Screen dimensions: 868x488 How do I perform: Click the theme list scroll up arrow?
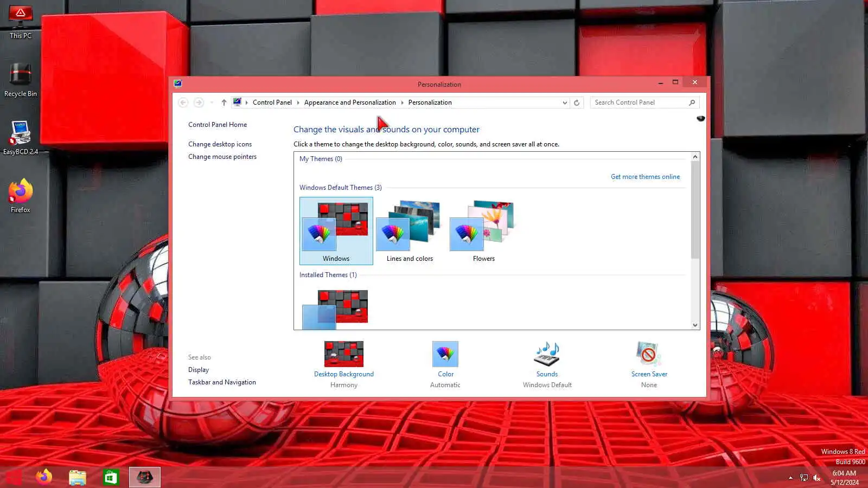(x=695, y=157)
